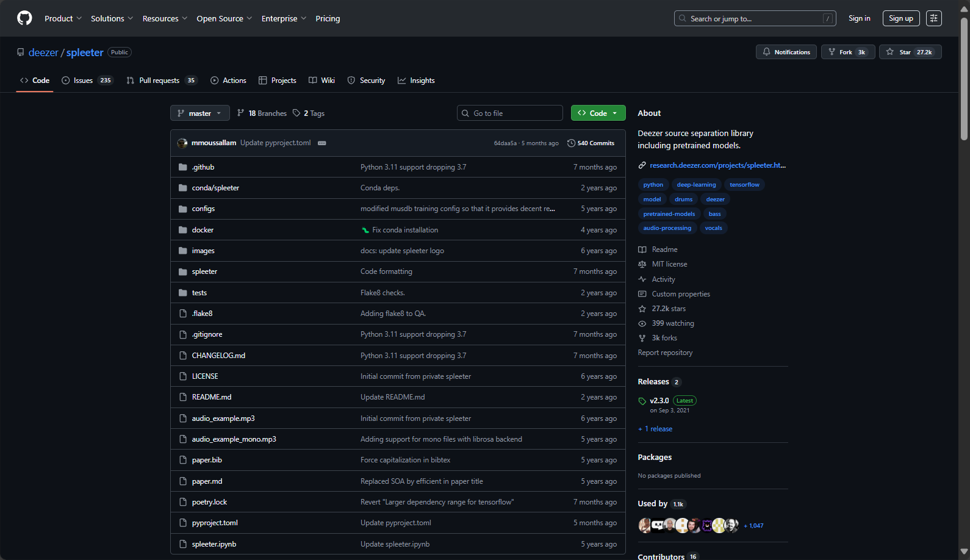Click the GitHub logo icon
Viewport: 970px width, 560px height.
pyautogui.click(x=24, y=18)
